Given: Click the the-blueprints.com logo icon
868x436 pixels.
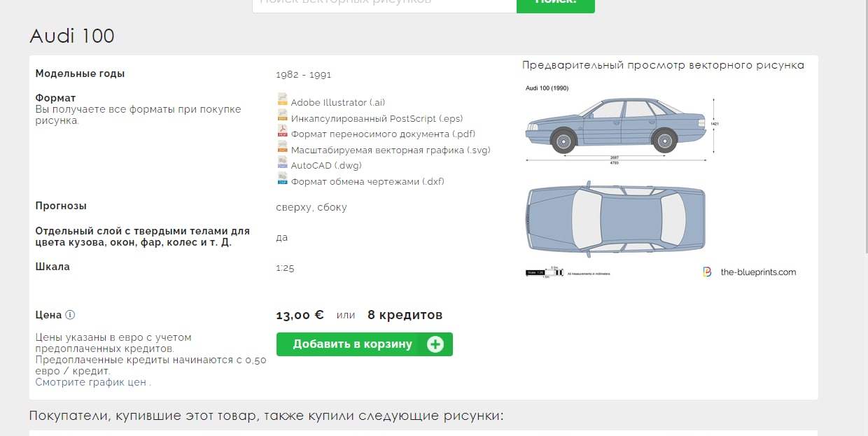Looking at the screenshot, I should click(x=707, y=272).
